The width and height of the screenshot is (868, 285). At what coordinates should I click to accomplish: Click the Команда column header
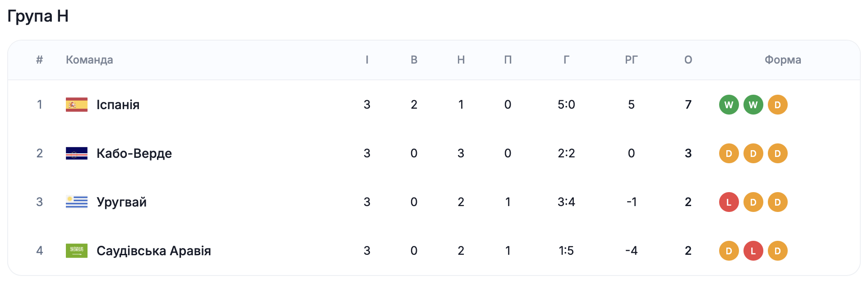tap(89, 60)
